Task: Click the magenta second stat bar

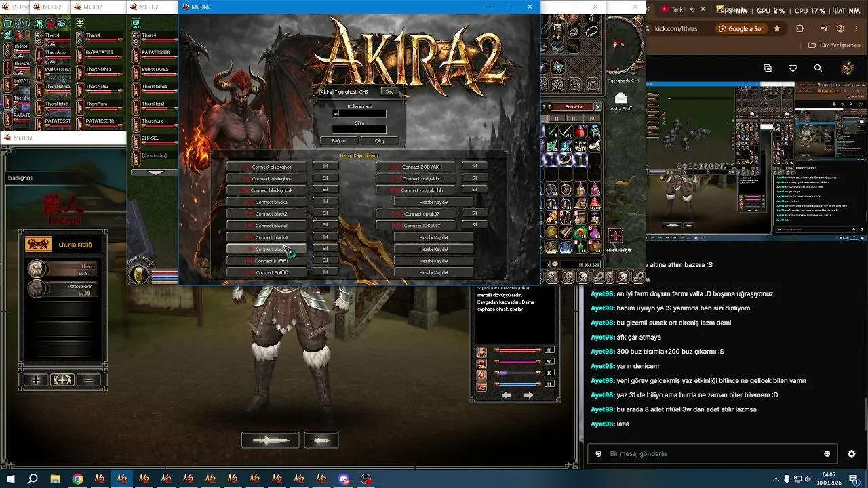Action: 518,362
